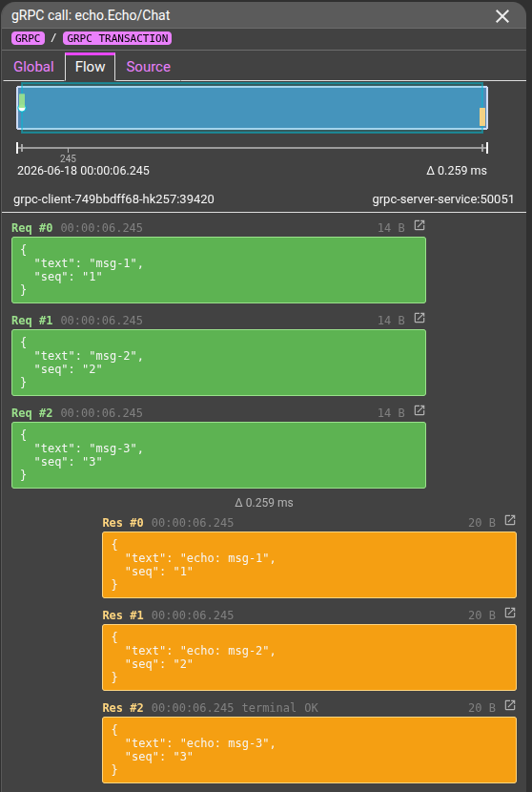Select the Res #2 orange message body
Viewport: 532px width, 792px height.
310,750
